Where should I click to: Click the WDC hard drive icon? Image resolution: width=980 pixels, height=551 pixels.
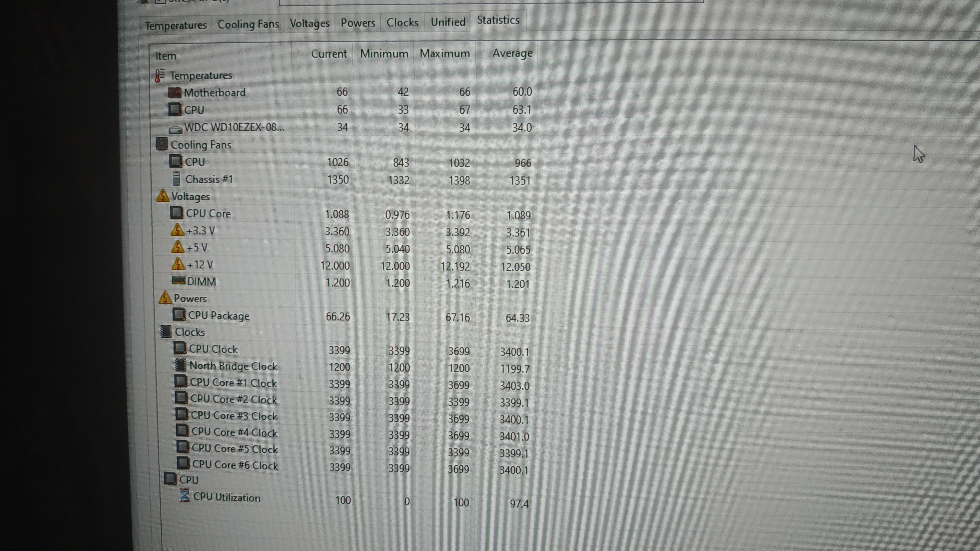[175, 130]
